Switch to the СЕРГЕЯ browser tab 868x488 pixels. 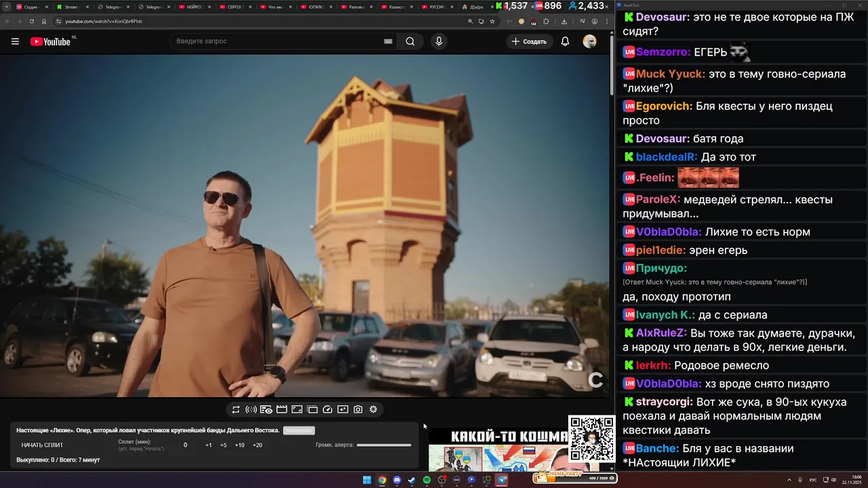235,7
